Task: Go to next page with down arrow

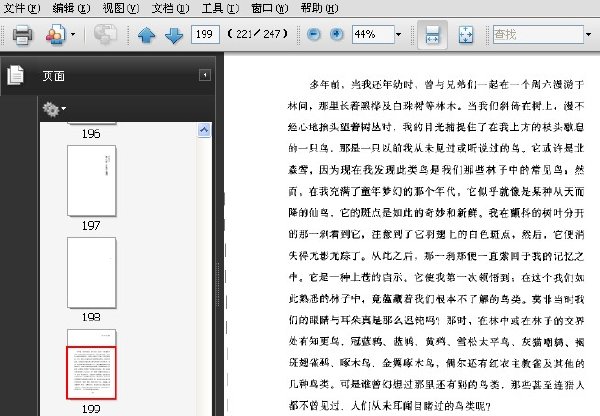Action: 174,36
